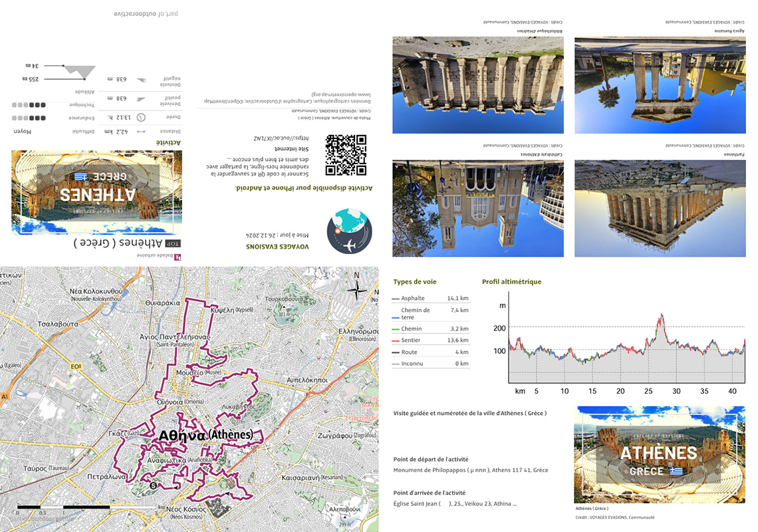758x532 pixels.
Task: Click the magenta Balade urbaine icon
Action: click(178, 256)
